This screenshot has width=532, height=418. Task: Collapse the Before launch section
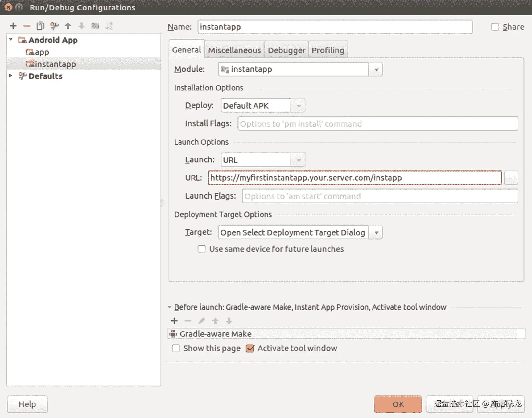click(x=169, y=307)
